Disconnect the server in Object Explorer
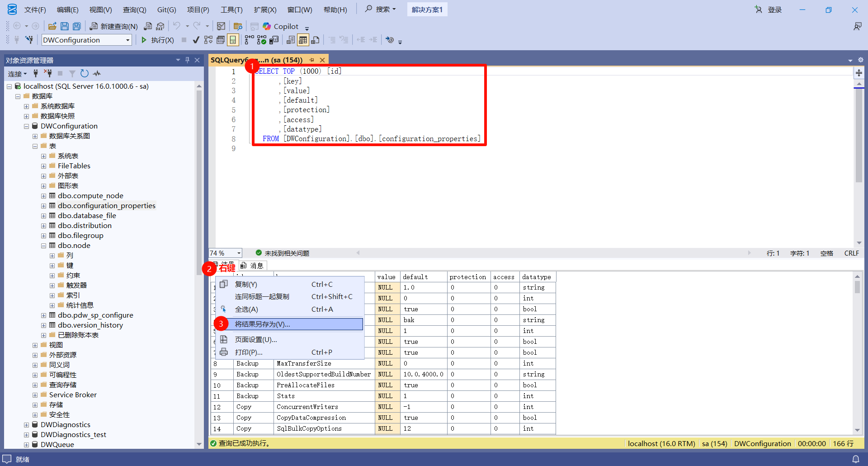The width and height of the screenshot is (868, 466). point(48,73)
